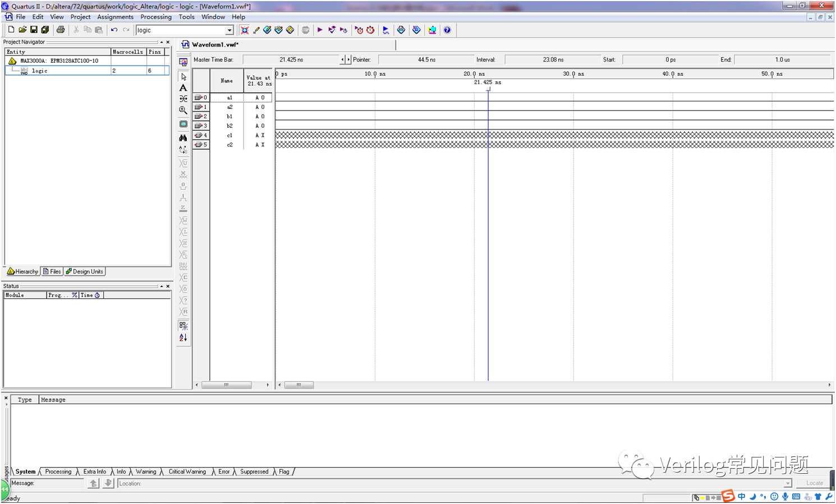The height and width of the screenshot is (504, 836).
Task: Select the Processing messages tab
Action: pos(58,471)
